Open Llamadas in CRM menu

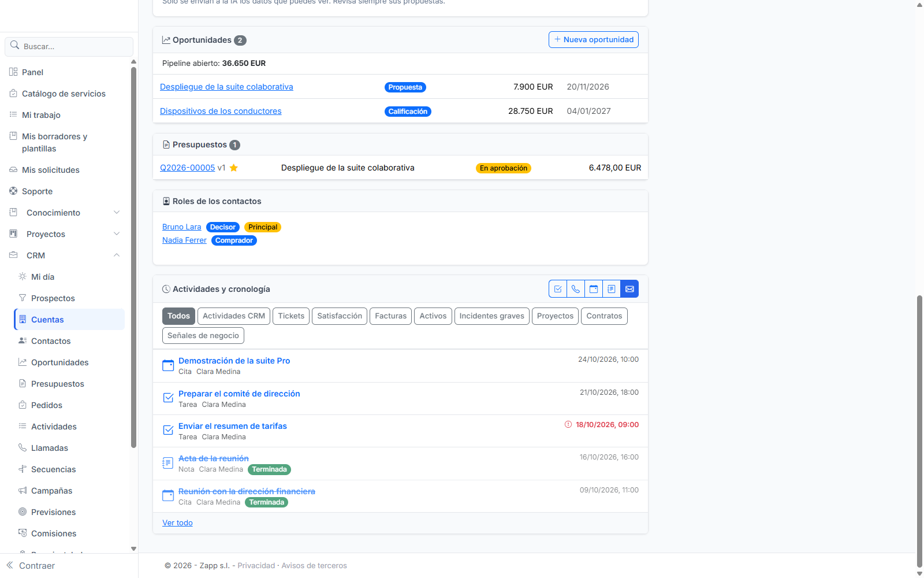[x=50, y=448]
